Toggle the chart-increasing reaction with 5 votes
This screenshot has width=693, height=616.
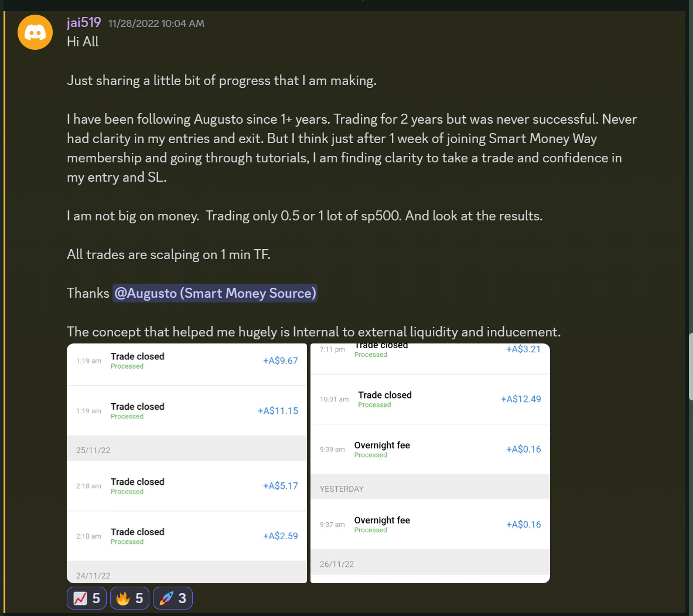pos(87,598)
